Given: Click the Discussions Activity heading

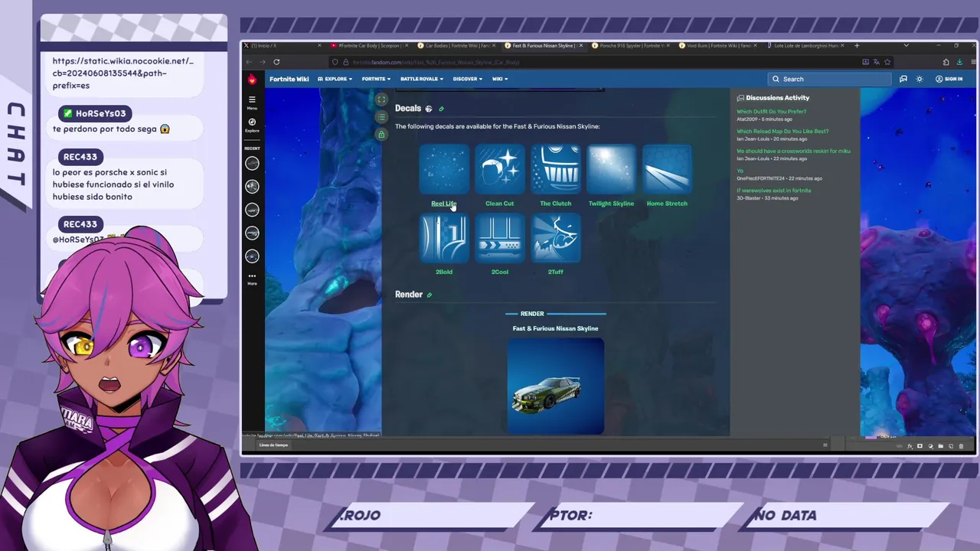Looking at the screenshot, I should point(777,98).
